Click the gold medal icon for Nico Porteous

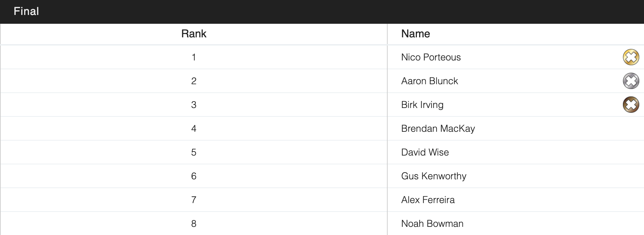point(631,57)
